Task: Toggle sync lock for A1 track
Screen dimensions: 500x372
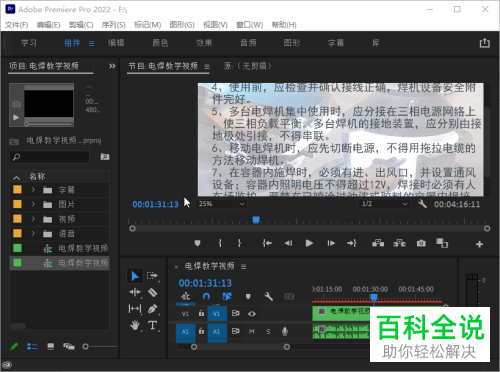Action: pos(235,331)
